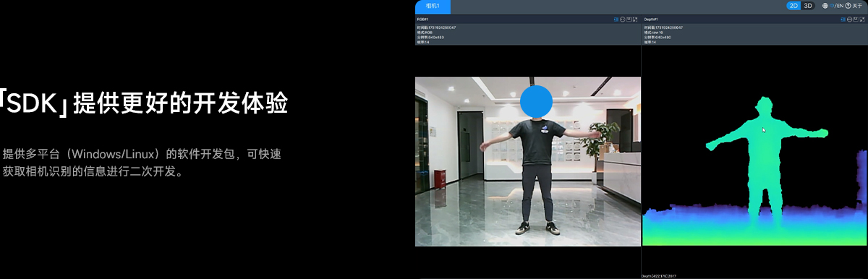Click the blue info icon in Depth#1 header
This screenshot has width=868, height=279.
(843, 20)
